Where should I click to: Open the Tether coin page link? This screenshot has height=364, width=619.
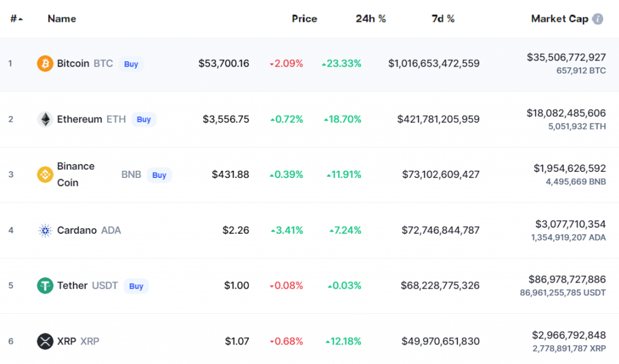click(x=72, y=286)
